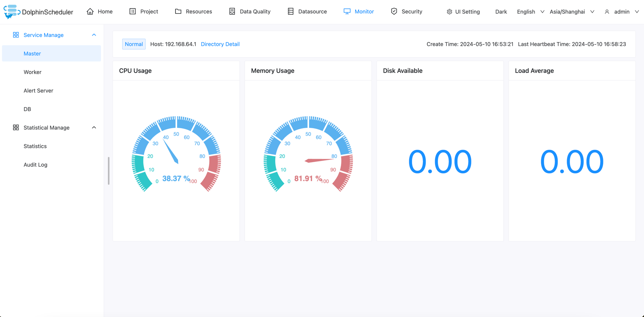Open the English language dropdown
This screenshot has height=317, width=644.
point(530,12)
